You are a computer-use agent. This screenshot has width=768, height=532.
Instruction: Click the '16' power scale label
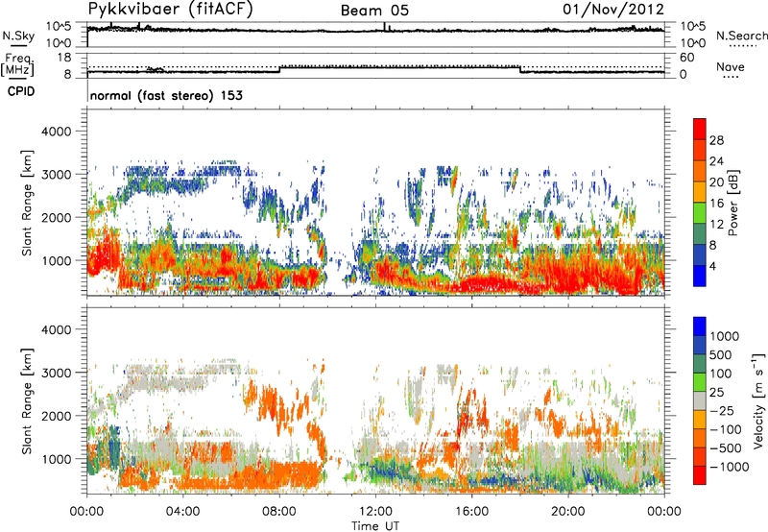(x=716, y=204)
